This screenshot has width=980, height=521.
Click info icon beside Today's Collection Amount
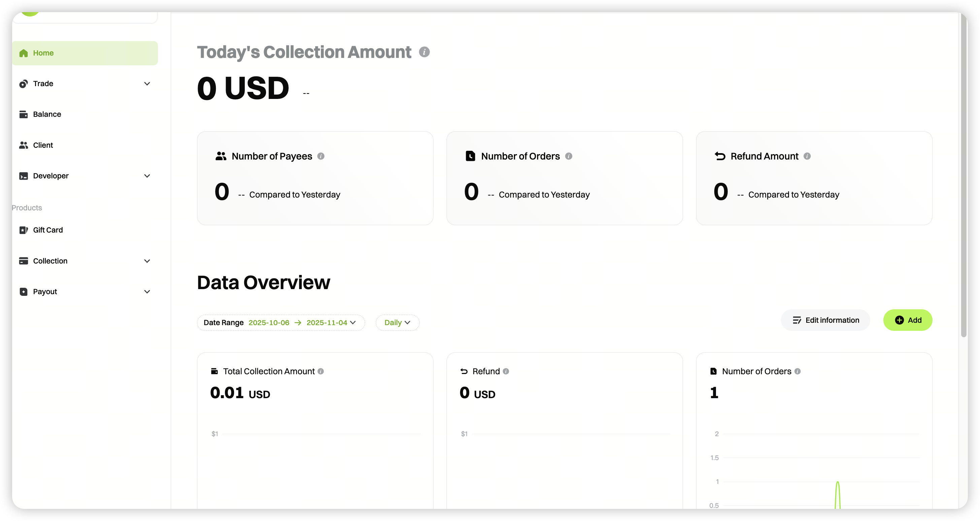[424, 52]
